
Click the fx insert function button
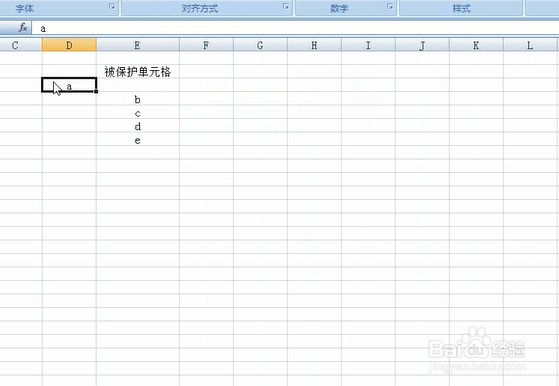click(x=23, y=27)
